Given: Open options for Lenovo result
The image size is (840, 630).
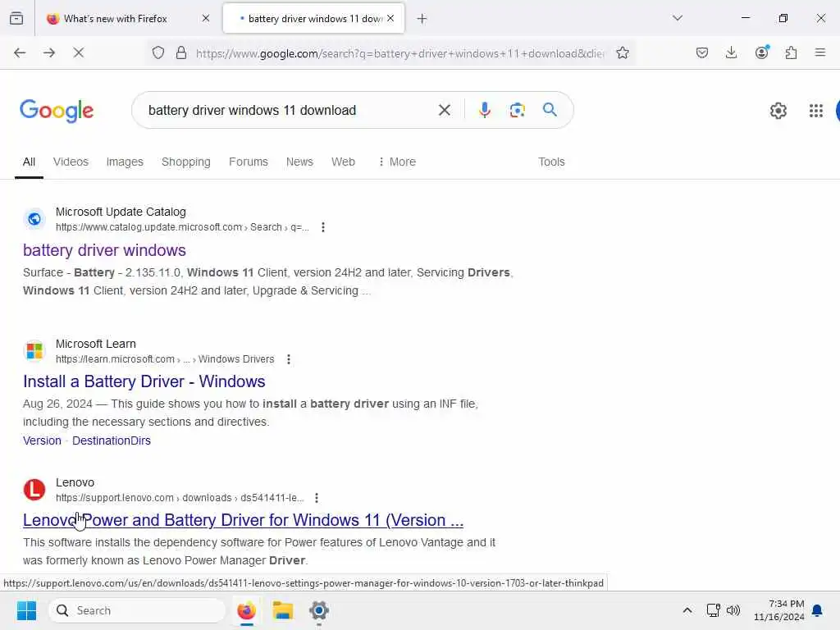Looking at the screenshot, I should coord(317,498).
